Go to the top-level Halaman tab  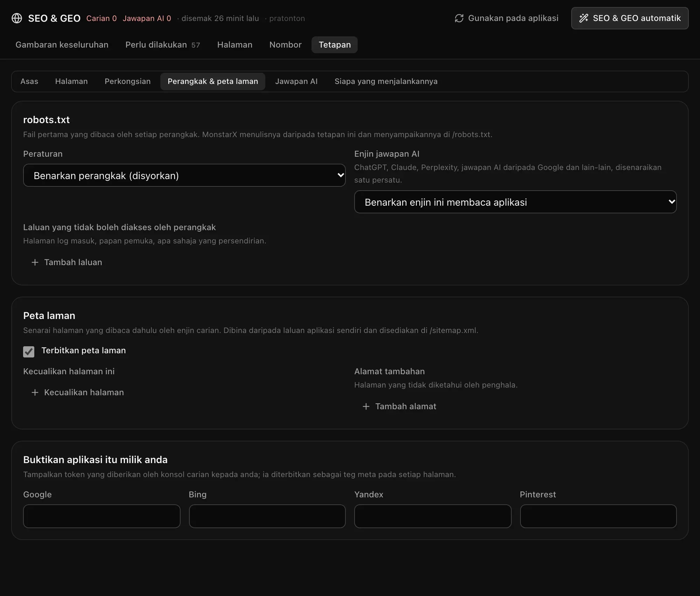tap(234, 45)
